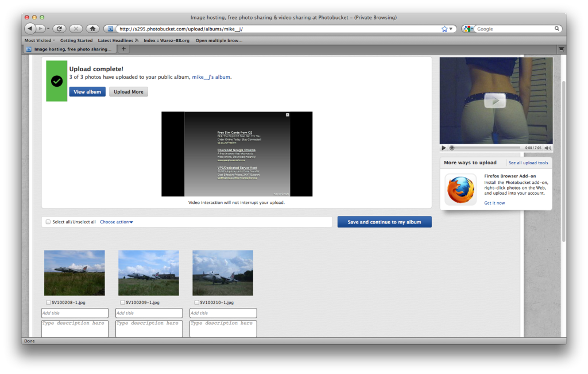Click description box under SV100210-1.jpg

click(x=223, y=329)
